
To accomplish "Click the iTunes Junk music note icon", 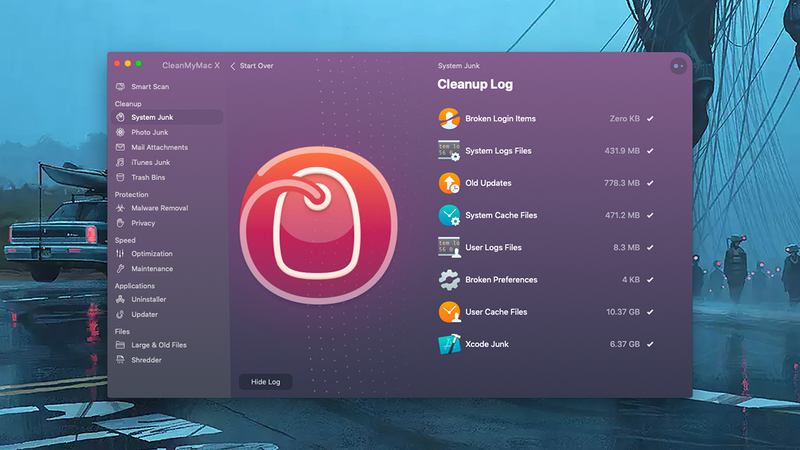I will pos(120,162).
